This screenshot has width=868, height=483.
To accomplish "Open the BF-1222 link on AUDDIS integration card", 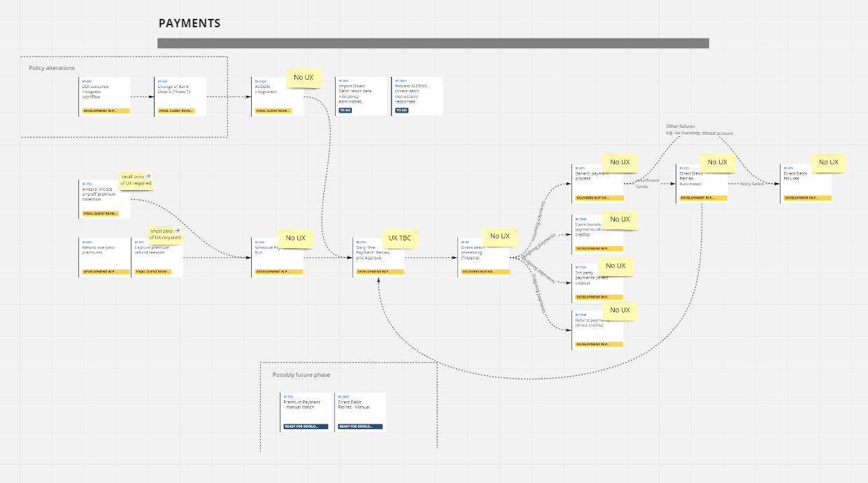I will tap(259, 82).
